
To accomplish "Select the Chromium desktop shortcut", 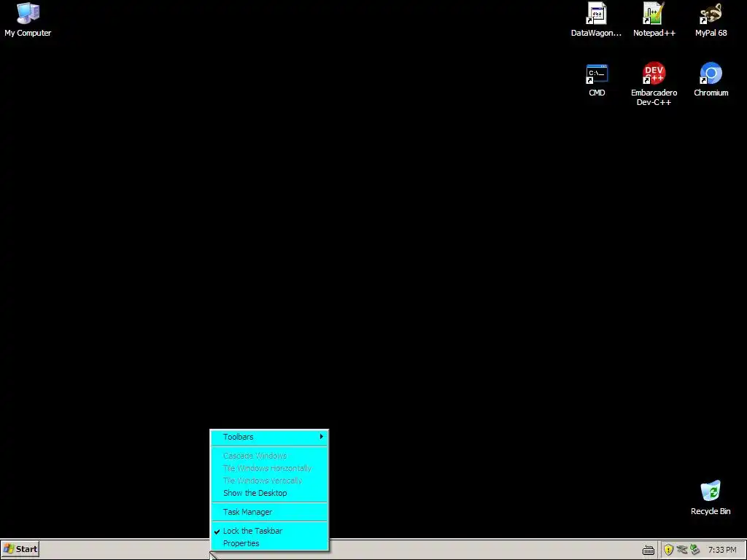I will tap(711, 80).
